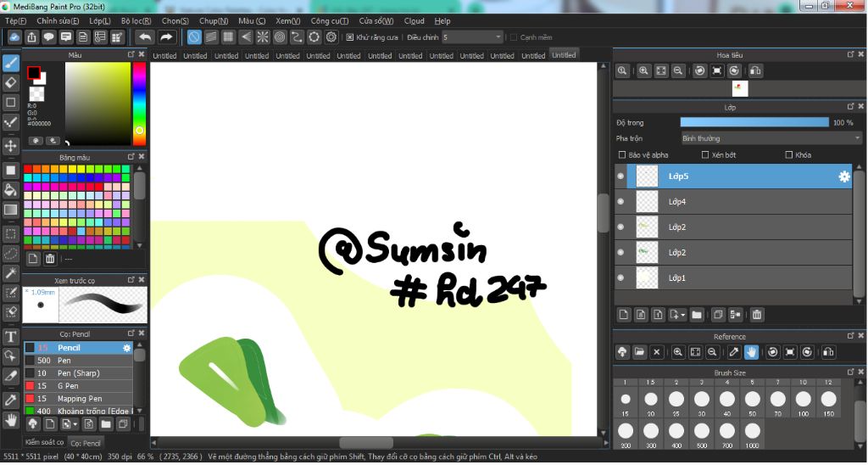Click the canvas horizontal scrollbar thumb
Screen dimensions: 868x465
click(x=366, y=443)
